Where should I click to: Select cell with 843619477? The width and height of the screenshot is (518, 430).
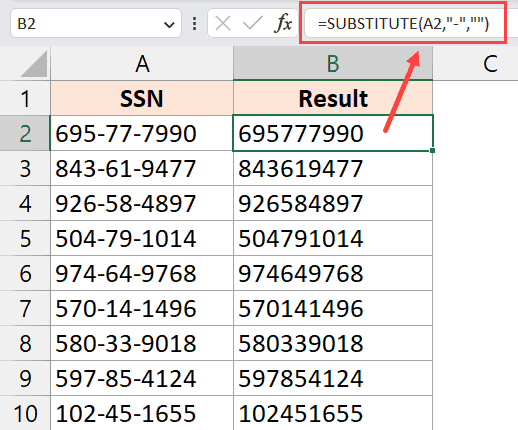[x=333, y=168]
